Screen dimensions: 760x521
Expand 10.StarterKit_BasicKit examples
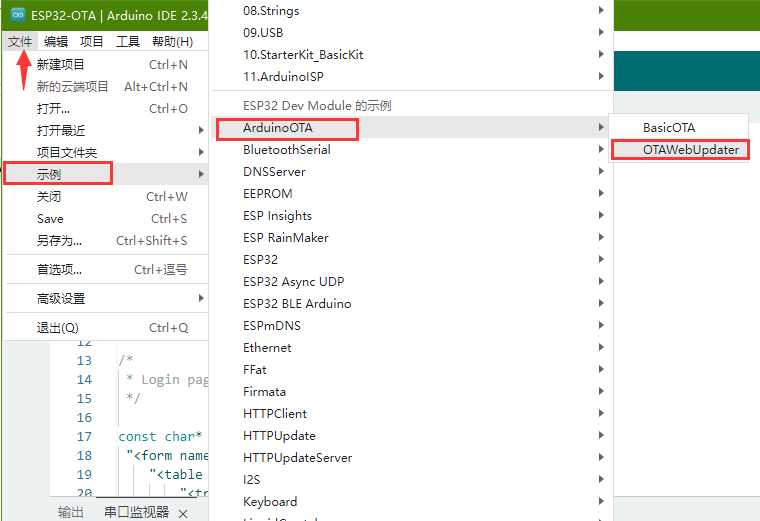(411, 54)
